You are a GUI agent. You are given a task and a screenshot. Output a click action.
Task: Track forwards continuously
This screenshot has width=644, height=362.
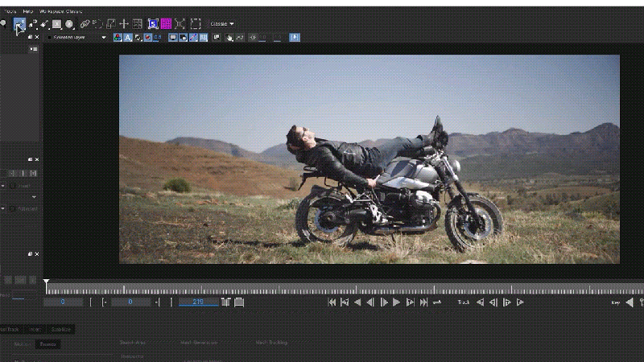tap(520, 302)
